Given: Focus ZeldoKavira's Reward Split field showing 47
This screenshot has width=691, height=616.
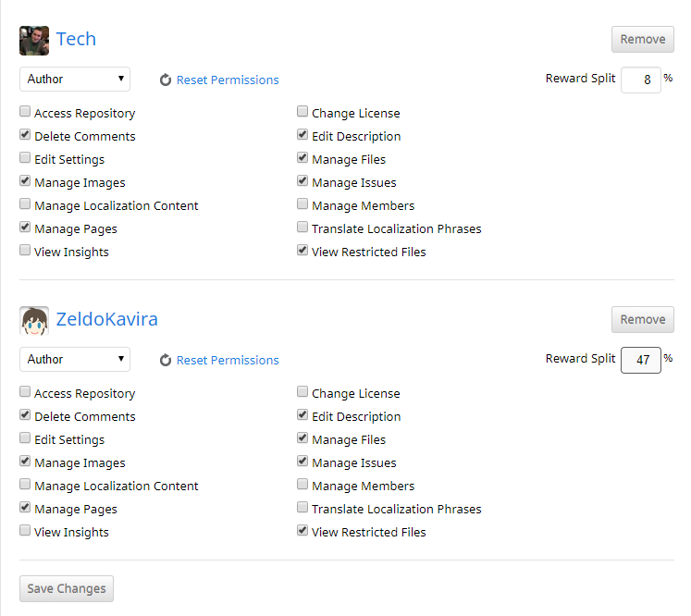Looking at the screenshot, I should [641, 360].
